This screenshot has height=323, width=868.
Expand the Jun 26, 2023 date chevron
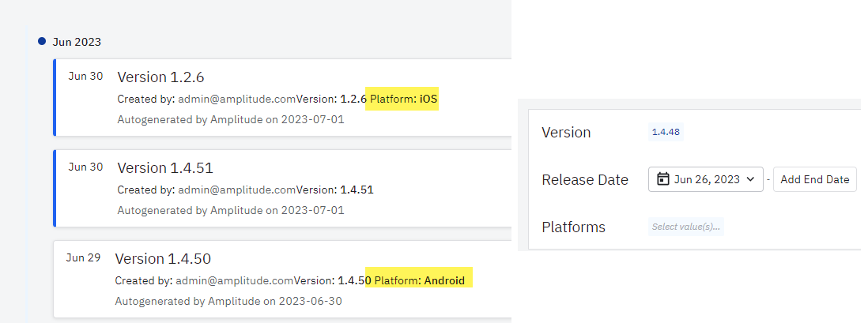tap(750, 179)
